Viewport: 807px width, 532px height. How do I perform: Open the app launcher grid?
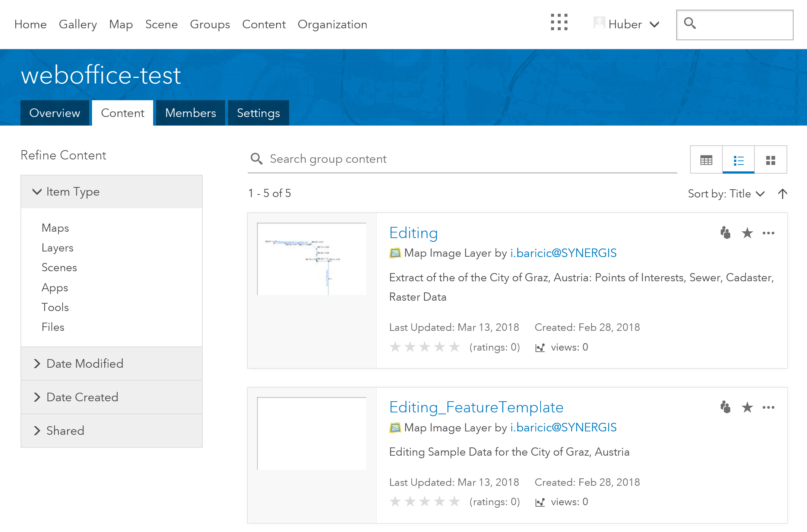click(559, 23)
